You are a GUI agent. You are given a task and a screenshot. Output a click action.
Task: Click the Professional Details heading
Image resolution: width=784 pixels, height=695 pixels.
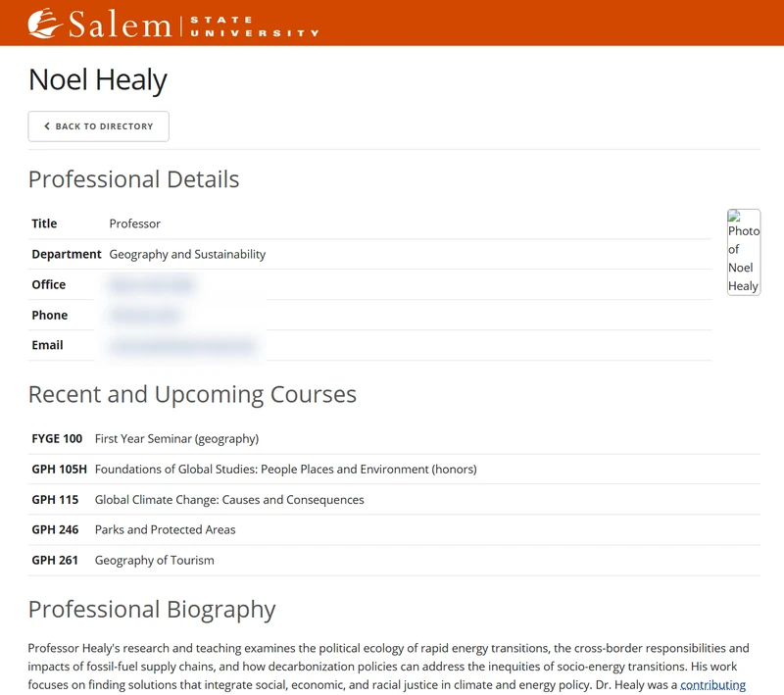tap(133, 179)
